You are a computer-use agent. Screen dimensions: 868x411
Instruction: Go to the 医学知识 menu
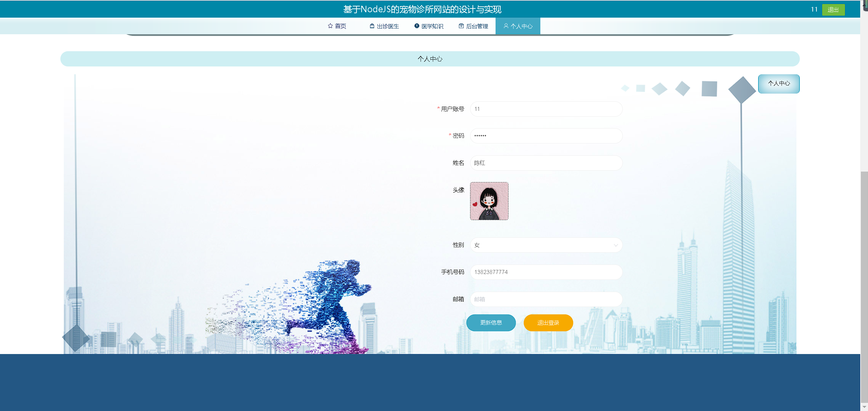click(432, 26)
